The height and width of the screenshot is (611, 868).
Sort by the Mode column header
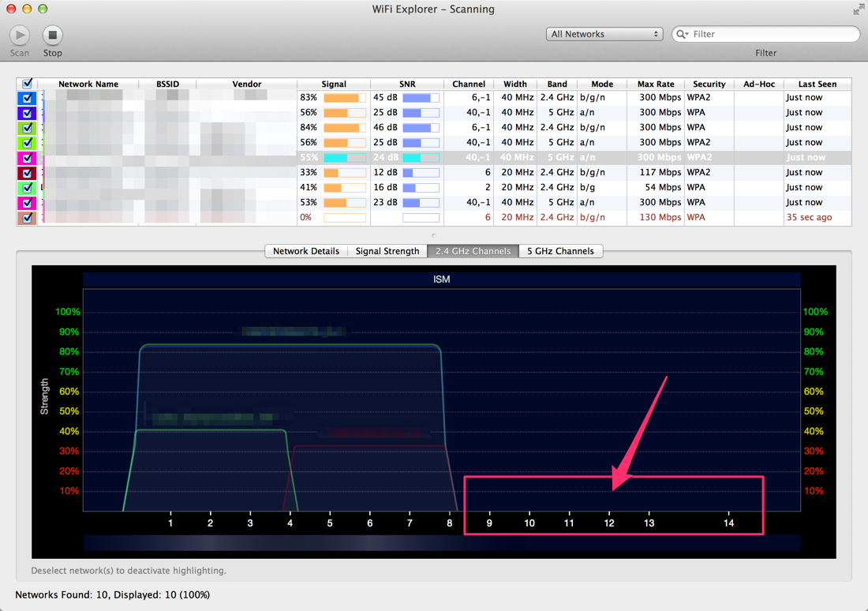click(x=602, y=84)
